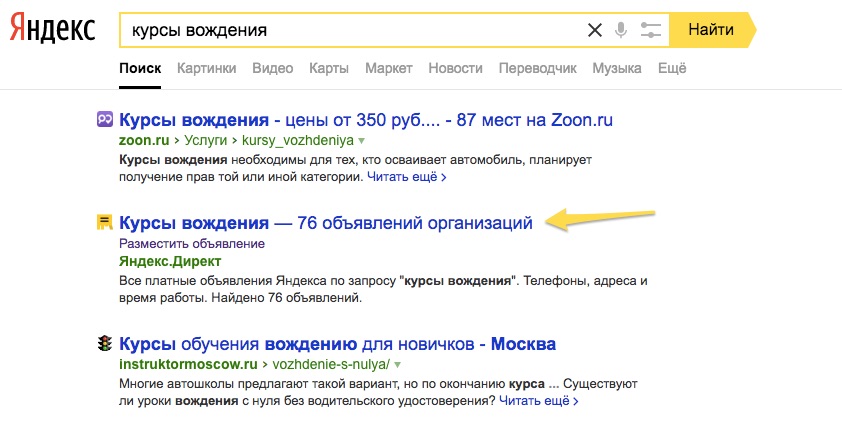Expand arrow next to instruktormoscow.ru URL
Screen dimensions: 842x429
coord(397,365)
